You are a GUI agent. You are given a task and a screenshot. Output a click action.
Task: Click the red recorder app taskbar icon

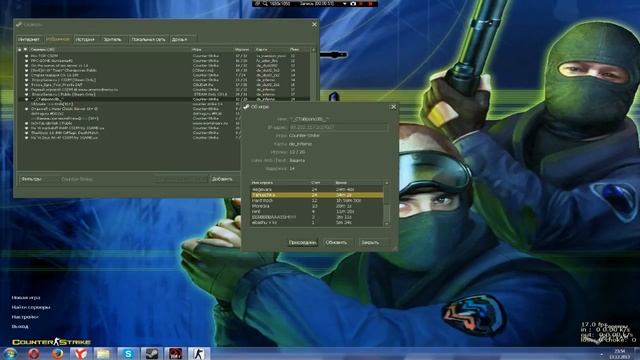point(176,353)
